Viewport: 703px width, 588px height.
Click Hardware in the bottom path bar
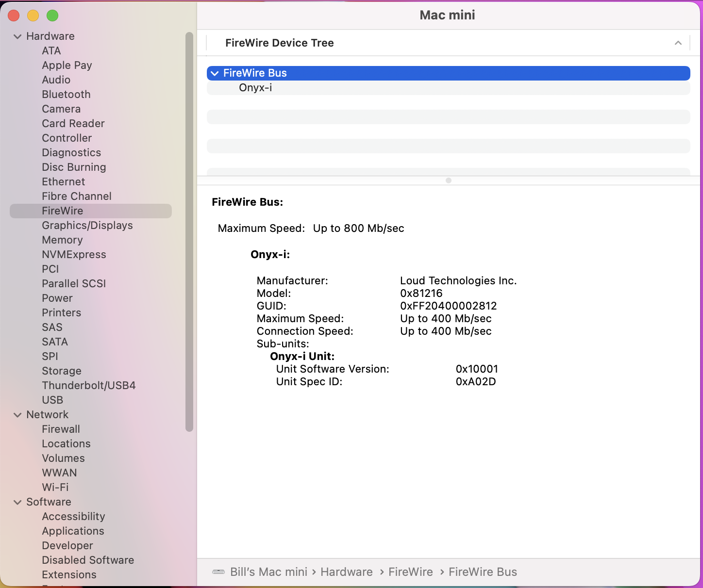pyautogui.click(x=347, y=572)
